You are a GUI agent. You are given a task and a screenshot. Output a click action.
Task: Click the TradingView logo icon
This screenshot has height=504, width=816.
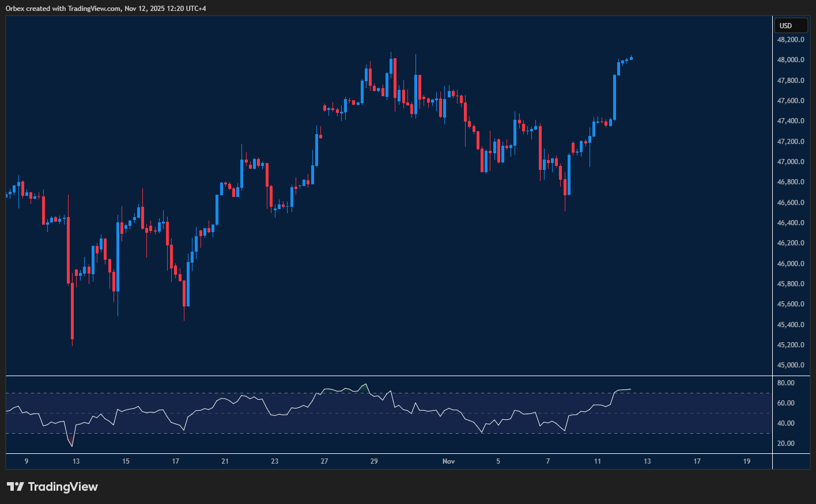coord(16,487)
